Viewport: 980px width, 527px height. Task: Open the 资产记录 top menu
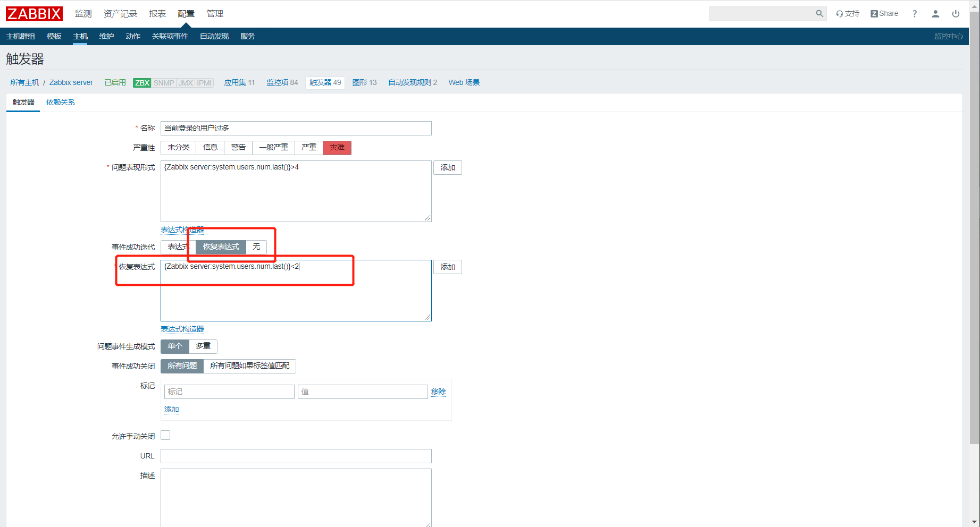click(120, 14)
